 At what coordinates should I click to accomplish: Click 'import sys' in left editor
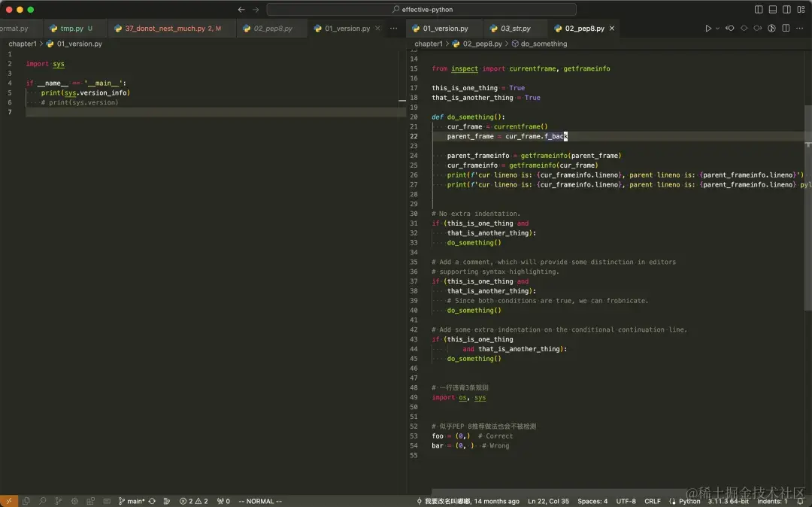click(x=45, y=64)
